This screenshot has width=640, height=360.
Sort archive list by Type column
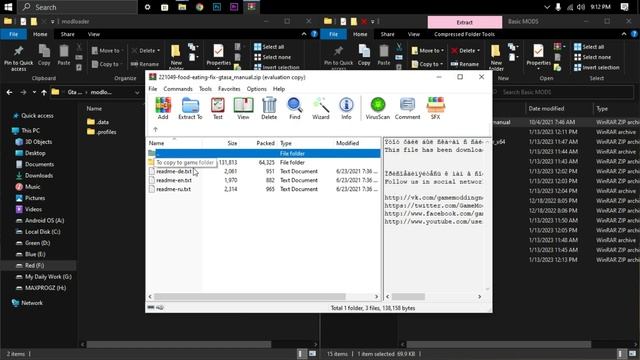286,143
